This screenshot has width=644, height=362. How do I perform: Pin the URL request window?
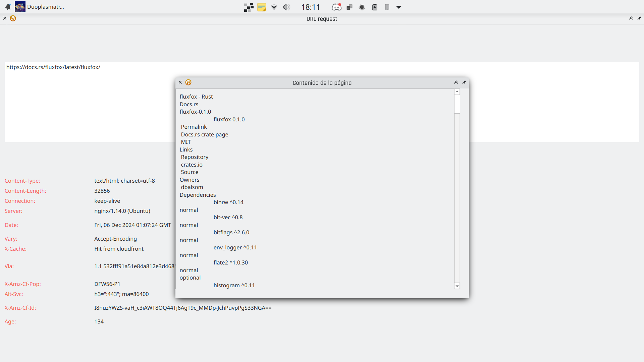(x=639, y=18)
